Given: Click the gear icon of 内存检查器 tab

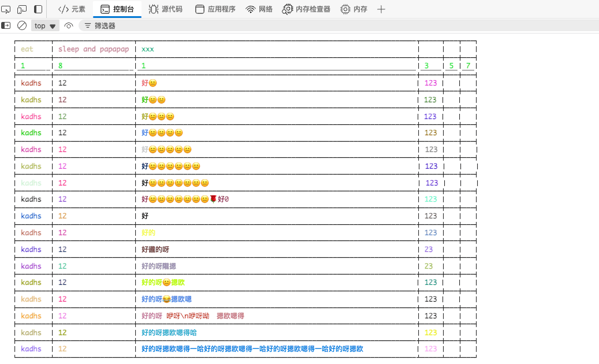Looking at the screenshot, I should pos(287,9).
